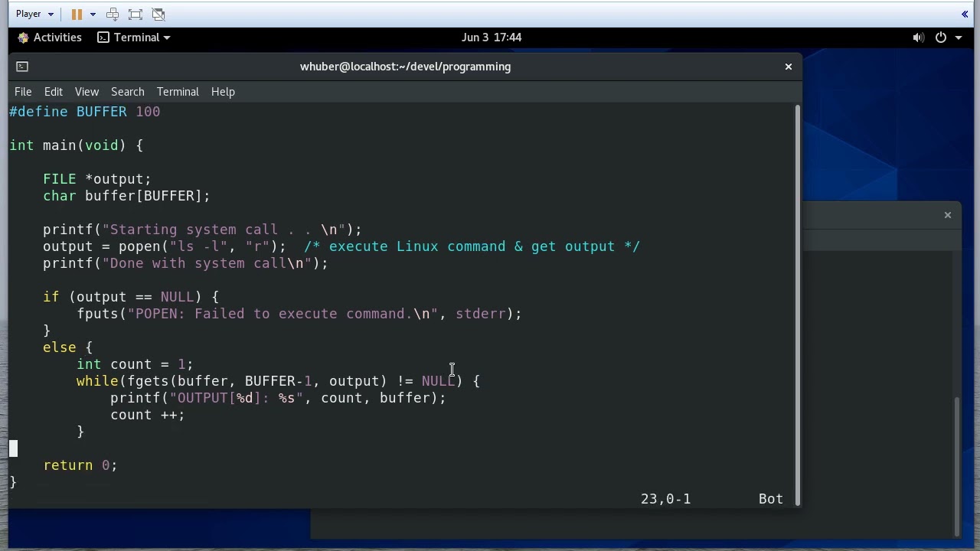This screenshot has width=980, height=551.
Task: Open the Search menu
Action: click(127, 92)
